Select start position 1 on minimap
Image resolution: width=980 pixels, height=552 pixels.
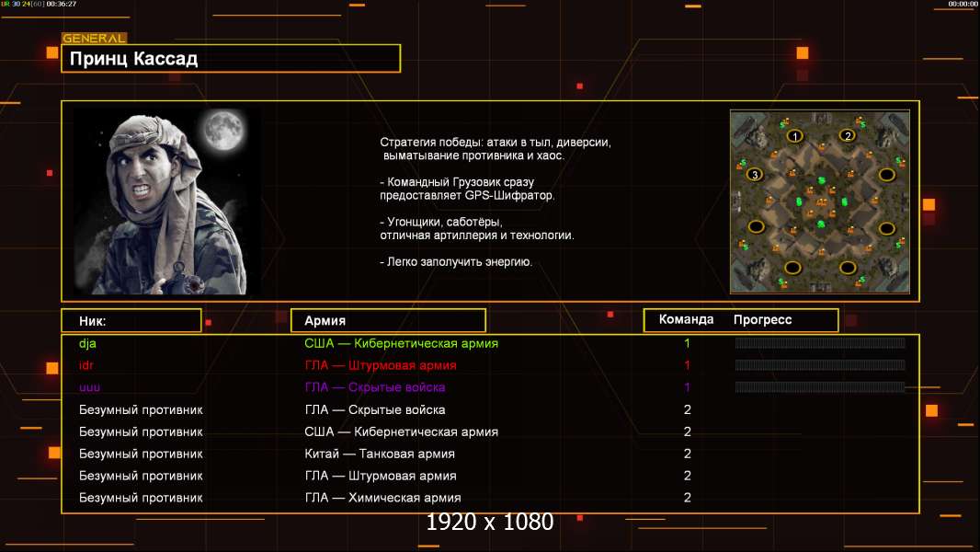tap(794, 135)
